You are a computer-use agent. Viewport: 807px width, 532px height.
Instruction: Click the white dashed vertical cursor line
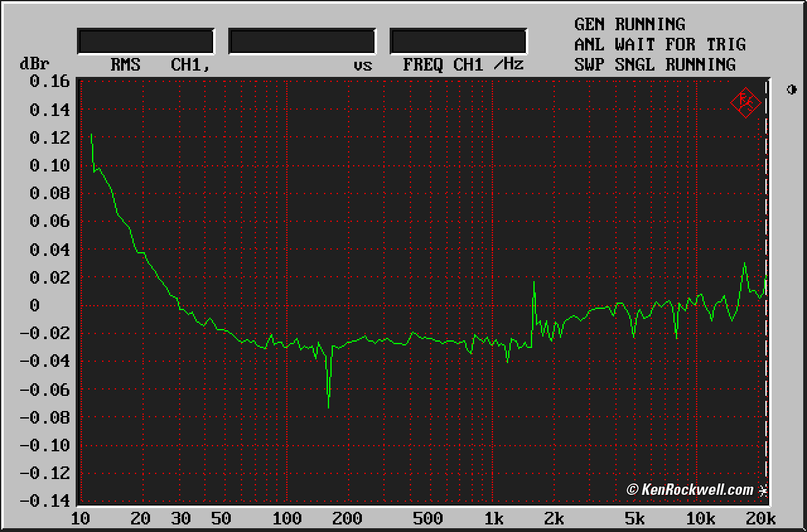click(x=766, y=284)
